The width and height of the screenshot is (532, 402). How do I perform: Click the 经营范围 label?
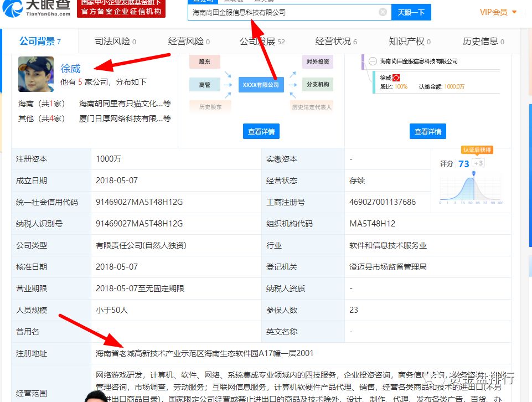tap(31, 393)
